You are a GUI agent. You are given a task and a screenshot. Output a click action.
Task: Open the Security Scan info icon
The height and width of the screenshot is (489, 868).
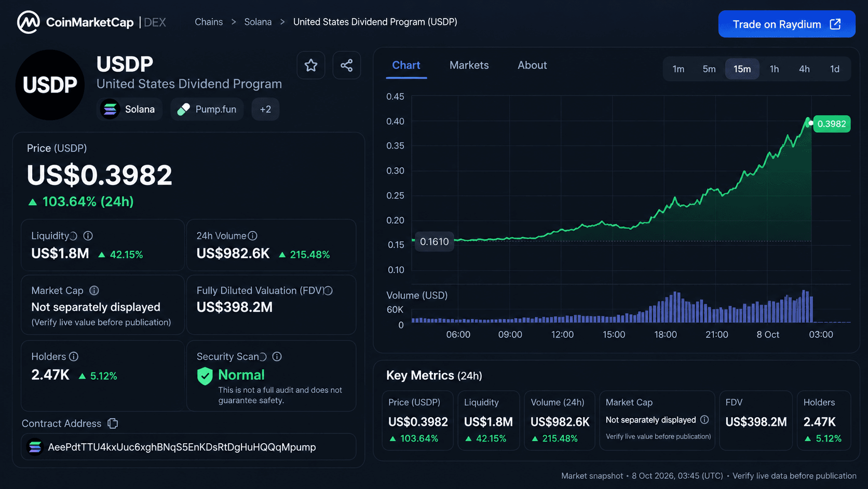[277, 356]
